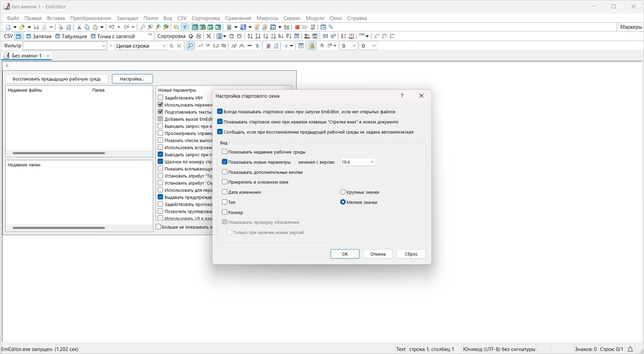Image resolution: width=644 pixels, height=354 pixels.
Task: Open the Filter text combo box dropdown
Action: pos(104,46)
